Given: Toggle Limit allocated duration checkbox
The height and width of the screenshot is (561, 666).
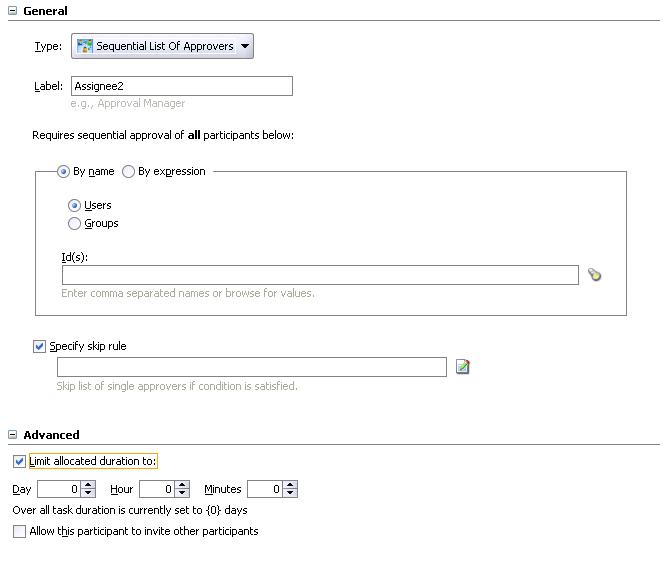Looking at the screenshot, I should coord(20,461).
